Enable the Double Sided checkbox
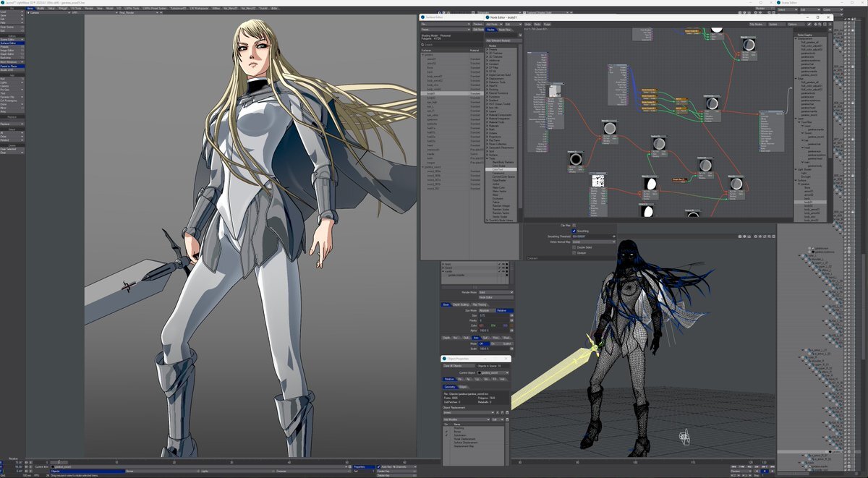Screen dimensions: 868x478 tap(574, 247)
